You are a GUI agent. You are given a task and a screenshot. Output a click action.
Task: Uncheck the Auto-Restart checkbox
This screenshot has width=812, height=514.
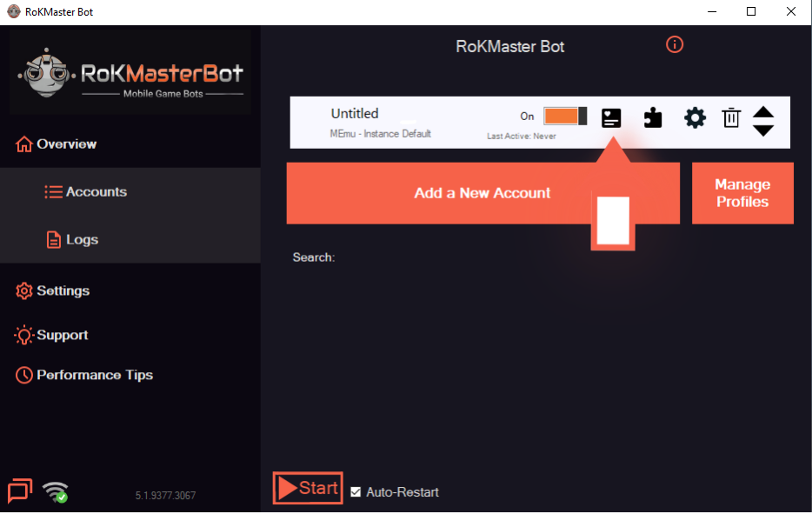(356, 491)
